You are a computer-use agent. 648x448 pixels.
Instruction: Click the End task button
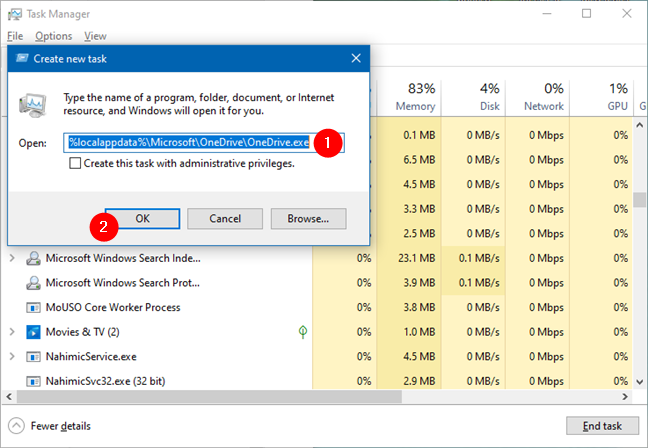602,426
